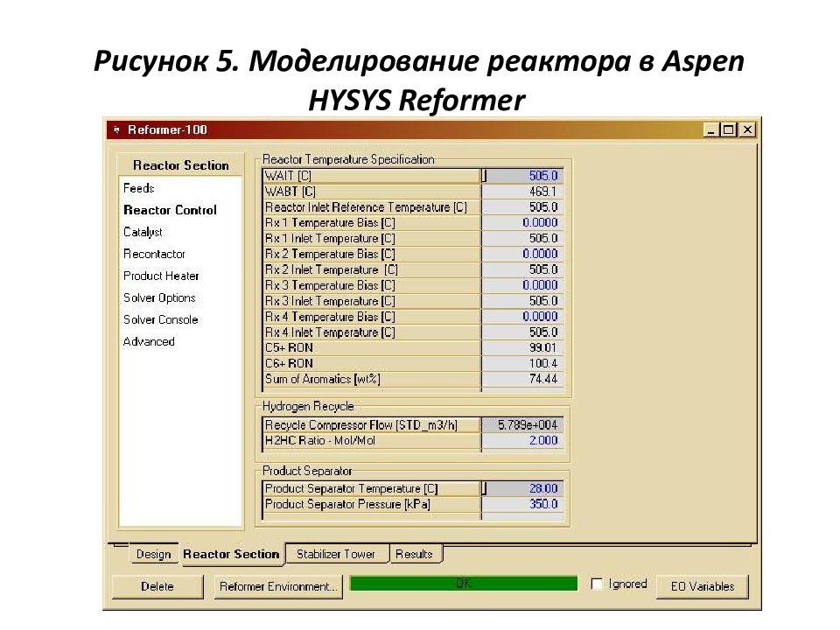Close the Reformer-100 window
This screenshot has height=630, width=840.
click(747, 130)
